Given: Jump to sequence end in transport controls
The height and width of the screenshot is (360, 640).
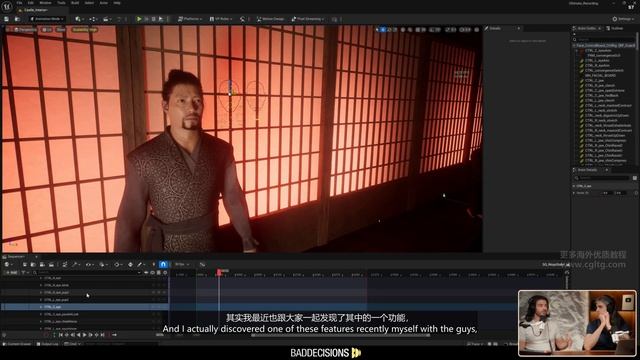Looking at the screenshot, I should pyautogui.click(x=102, y=335).
